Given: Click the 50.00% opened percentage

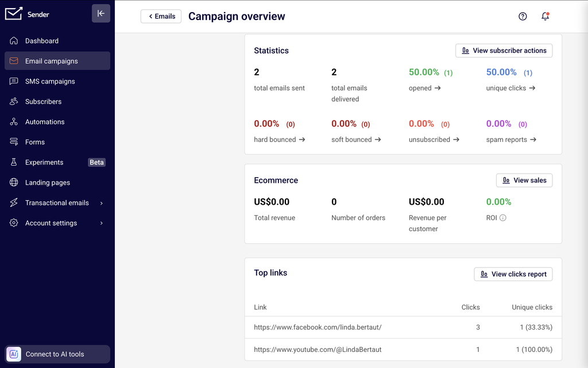Looking at the screenshot, I should tap(424, 72).
